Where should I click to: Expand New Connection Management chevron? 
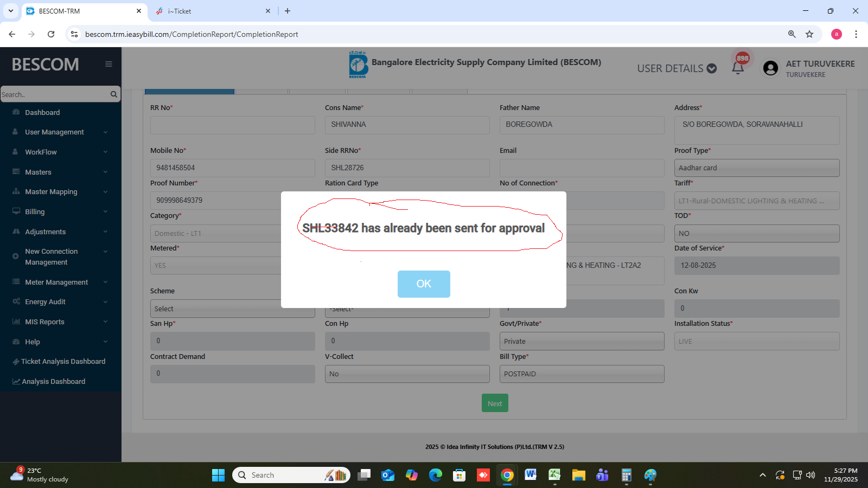(105, 252)
